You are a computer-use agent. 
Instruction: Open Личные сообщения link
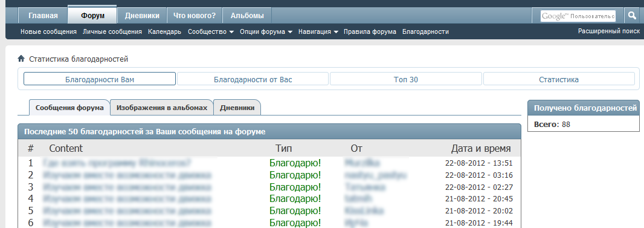pos(112,31)
